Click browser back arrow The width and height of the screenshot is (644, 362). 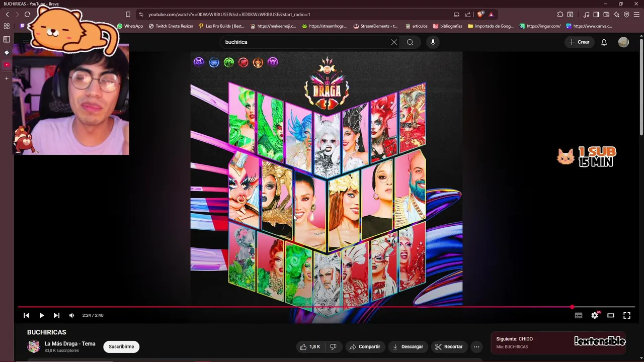tap(7, 15)
